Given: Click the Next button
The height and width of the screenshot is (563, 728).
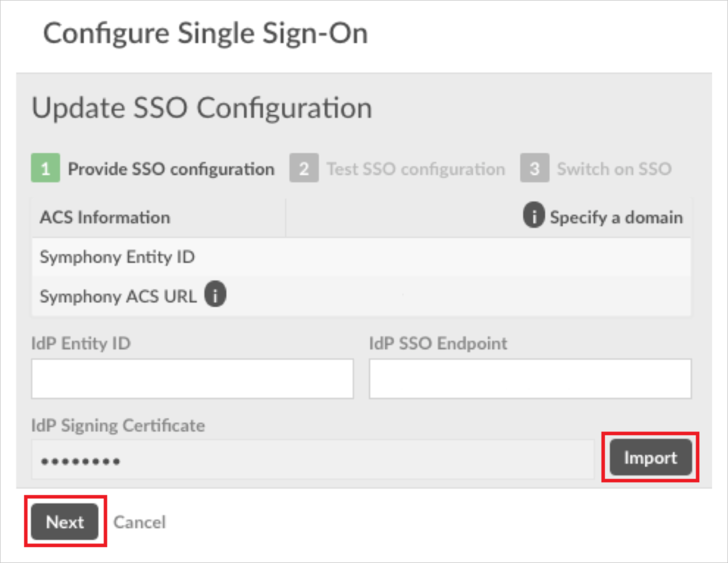Looking at the screenshot, I should [x=65, y=522].
